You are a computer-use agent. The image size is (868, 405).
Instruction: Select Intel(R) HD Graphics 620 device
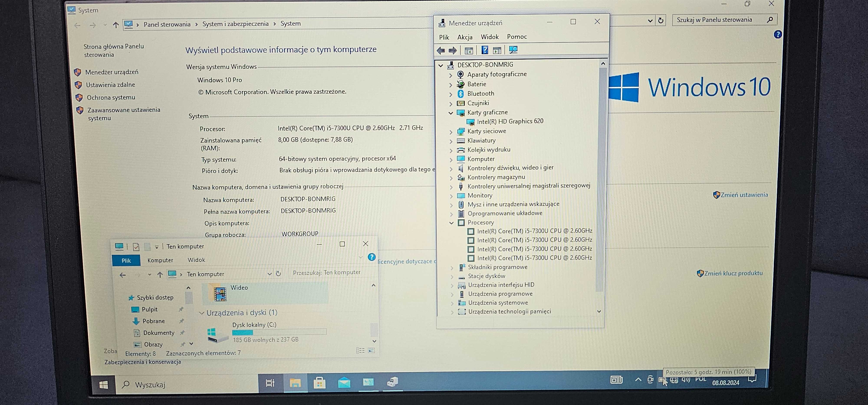510,121
